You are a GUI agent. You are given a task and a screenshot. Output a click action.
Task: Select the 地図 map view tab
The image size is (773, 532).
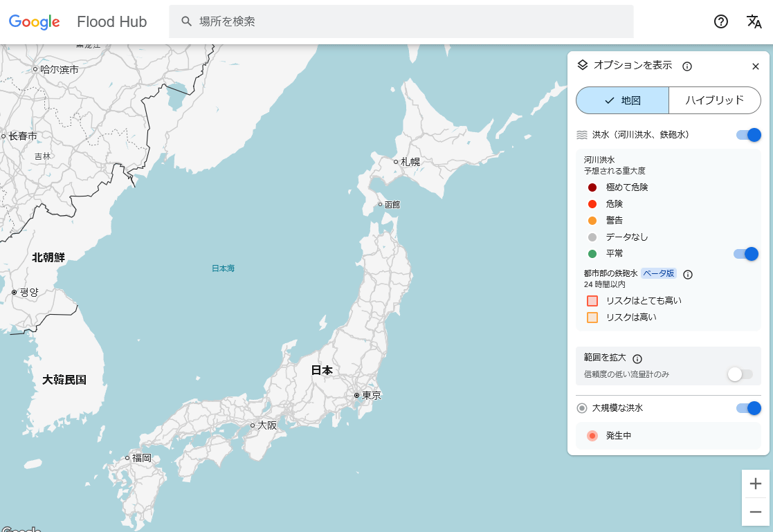tap(622, 100)
